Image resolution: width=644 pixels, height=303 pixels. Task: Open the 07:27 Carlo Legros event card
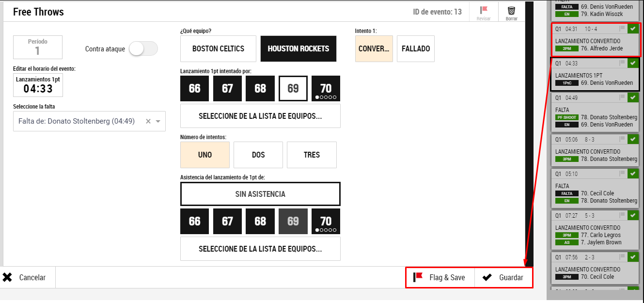tap(596, 230)
